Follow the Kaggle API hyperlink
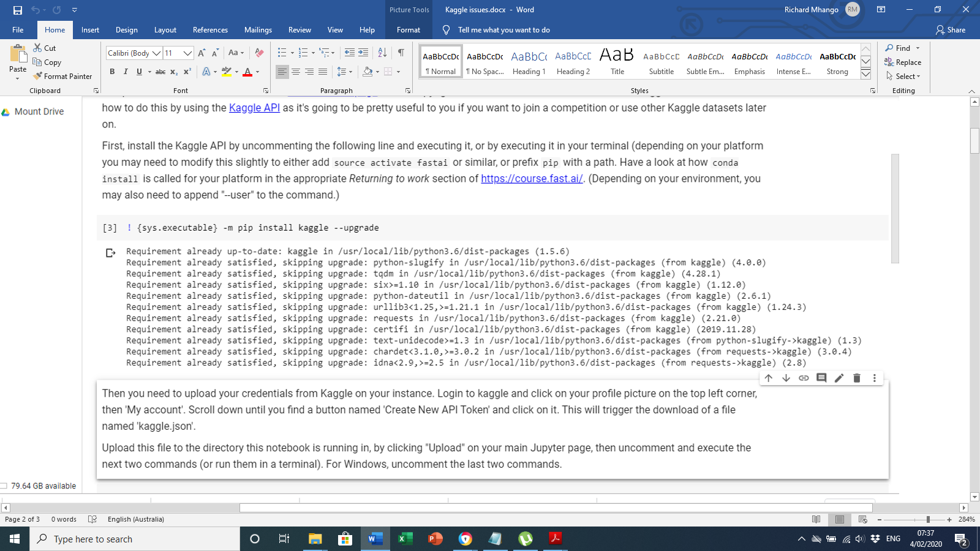980x551 pixels. [x=254, y=108]
